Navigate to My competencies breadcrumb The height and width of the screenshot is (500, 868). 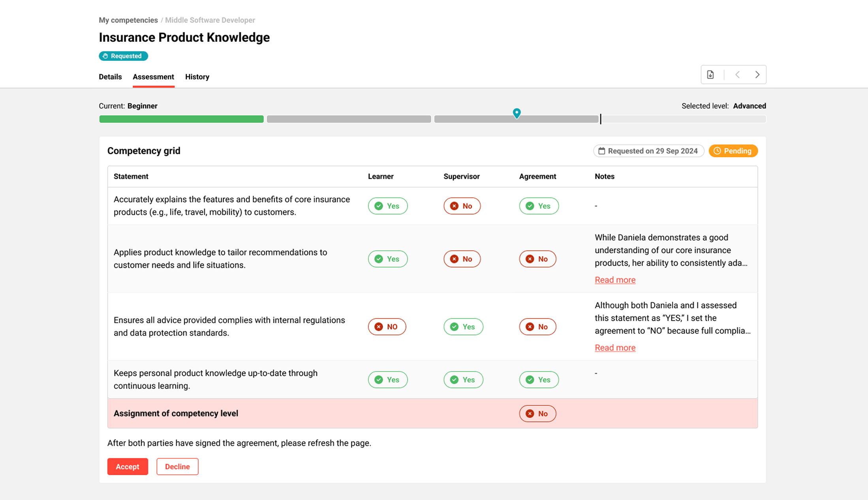point(128,20)
